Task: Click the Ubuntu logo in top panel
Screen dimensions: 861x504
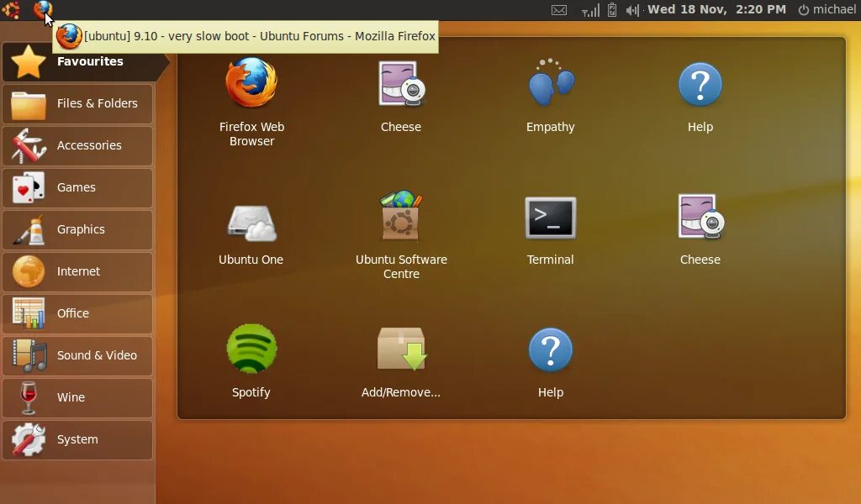Action: click(11, 9)
